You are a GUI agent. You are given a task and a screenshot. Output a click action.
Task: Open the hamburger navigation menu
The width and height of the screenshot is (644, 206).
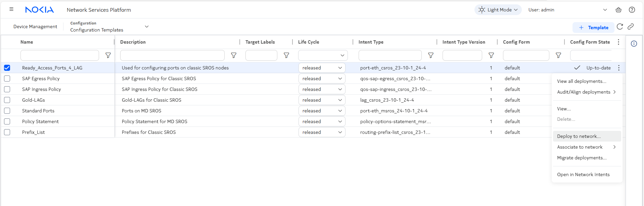tap(11, 9)
